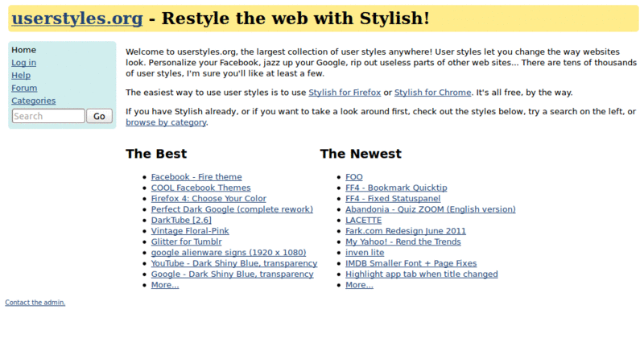Click The Newest heading text
644x355 pixels.
pyautogui.click(x=361, y=154)
